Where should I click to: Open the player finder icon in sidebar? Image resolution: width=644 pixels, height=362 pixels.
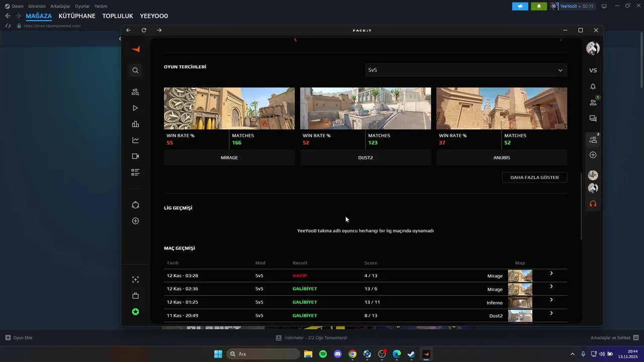[x=135, y=92]
